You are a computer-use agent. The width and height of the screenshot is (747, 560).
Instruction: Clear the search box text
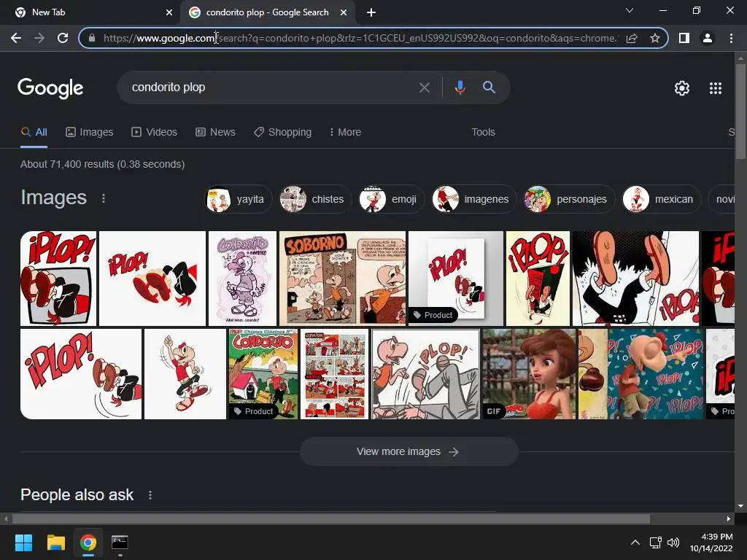(425, 87)
